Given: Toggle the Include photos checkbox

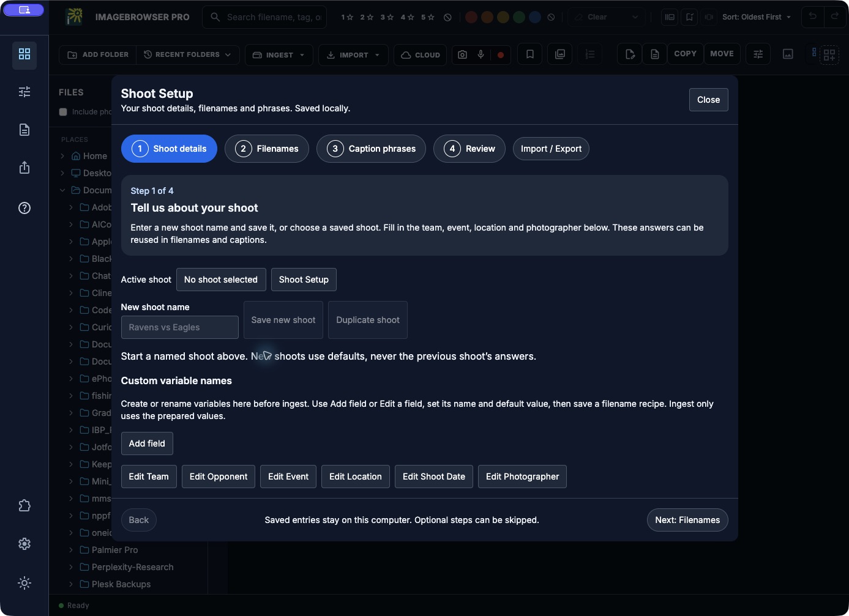Looking at the screenshot, I should [x=63, y=112].
